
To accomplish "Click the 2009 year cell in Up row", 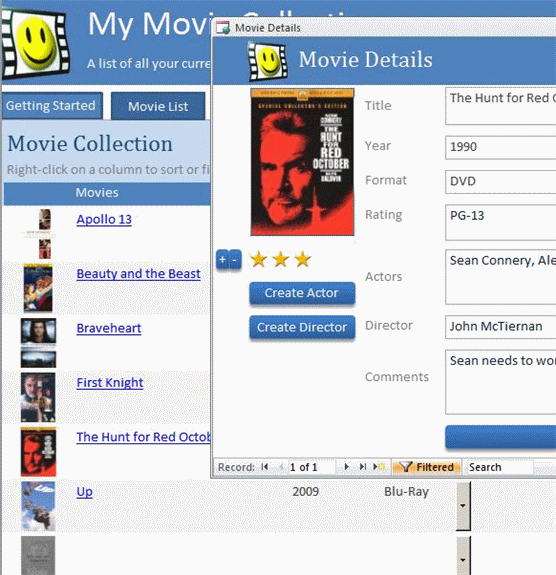I will (306, 492).
